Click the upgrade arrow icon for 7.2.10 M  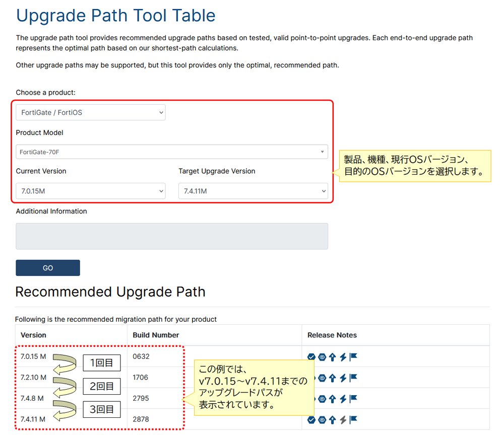point(332,377)
